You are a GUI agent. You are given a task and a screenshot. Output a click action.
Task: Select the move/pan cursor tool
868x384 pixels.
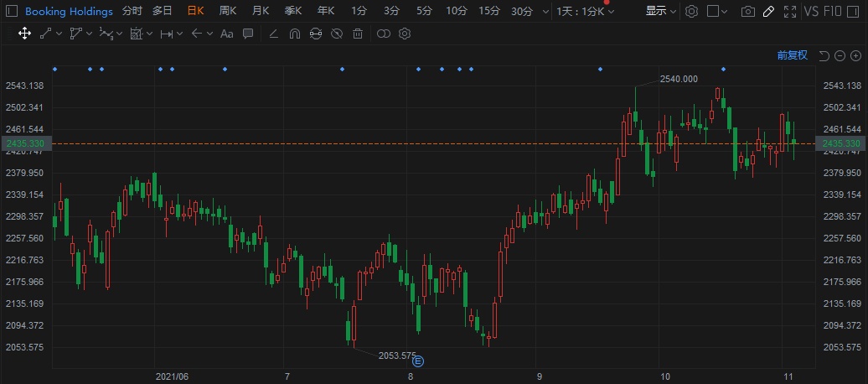click(x=24, y=34)
